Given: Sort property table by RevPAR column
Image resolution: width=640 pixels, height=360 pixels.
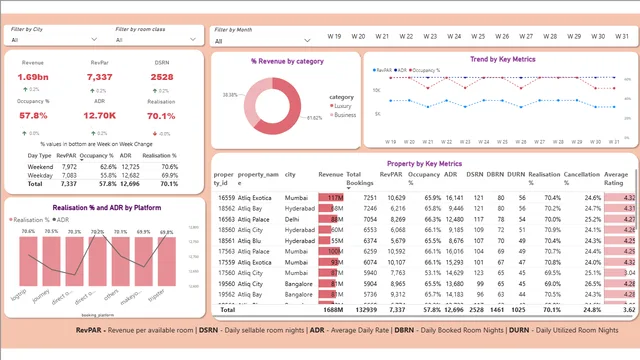Looking at the screenshot, I should pos(391,175).
